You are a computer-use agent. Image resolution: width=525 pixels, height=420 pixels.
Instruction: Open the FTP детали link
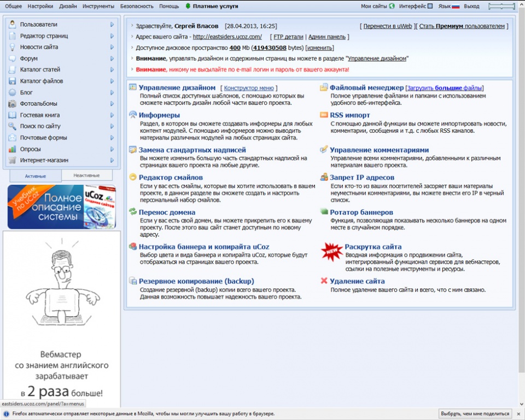288,37
